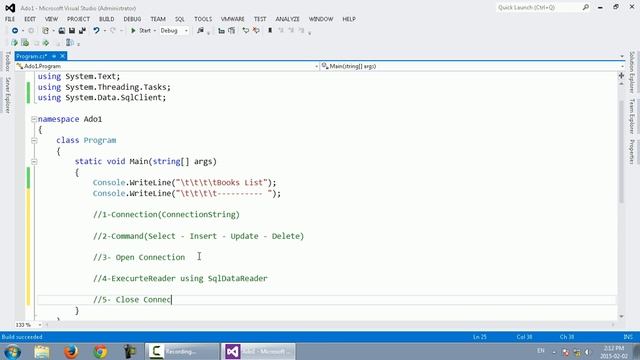
Task: Click the Visual Studio logo icon in title bar
Action: [x=10, y=8]
